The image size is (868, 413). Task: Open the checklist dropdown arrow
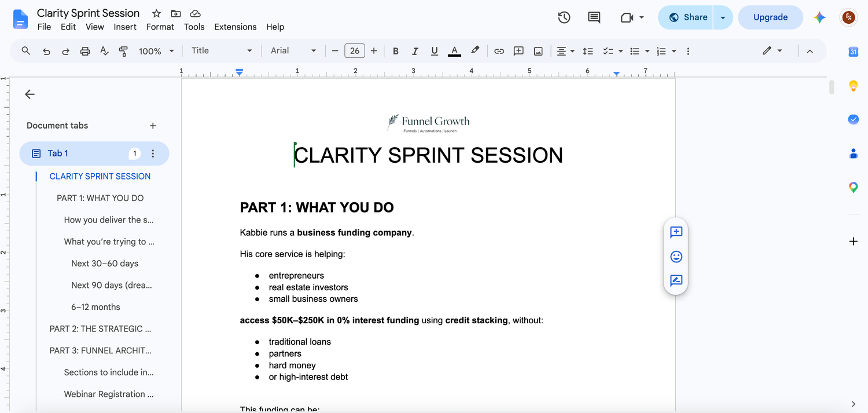click(x=620, y=51)
